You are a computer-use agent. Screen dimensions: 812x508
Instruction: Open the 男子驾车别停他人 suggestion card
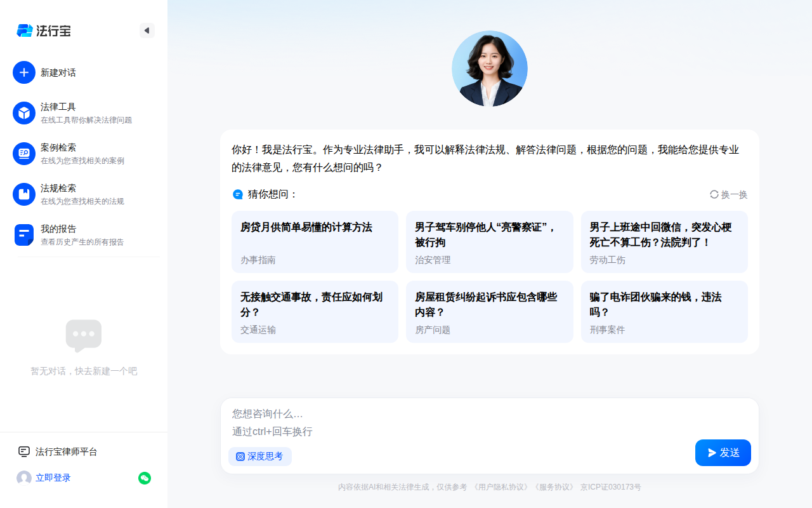click(x=490, y=242)
